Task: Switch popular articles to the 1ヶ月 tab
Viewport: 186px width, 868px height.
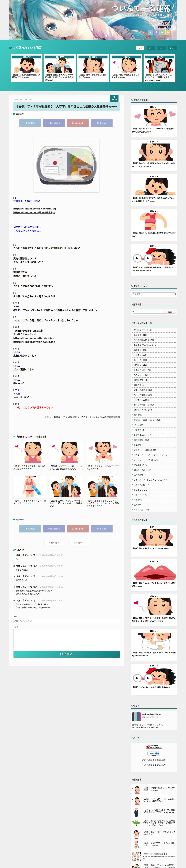Action: (x=173, y=48)
